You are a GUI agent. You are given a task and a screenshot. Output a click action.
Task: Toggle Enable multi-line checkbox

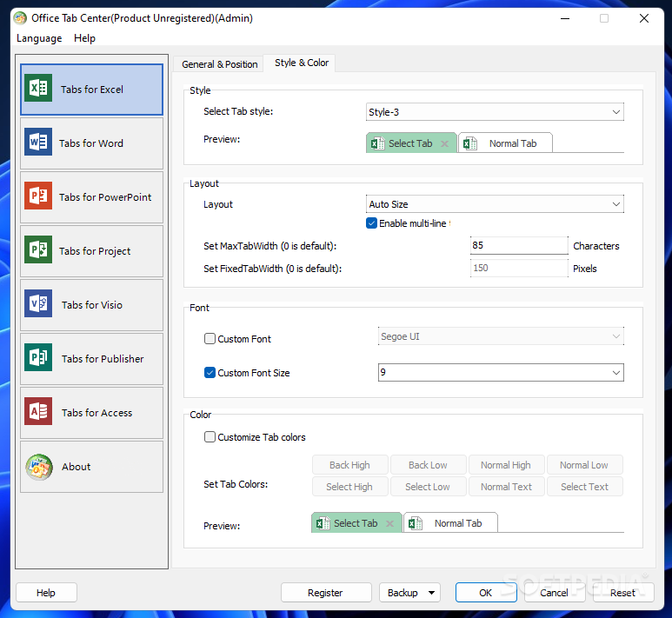371,223
